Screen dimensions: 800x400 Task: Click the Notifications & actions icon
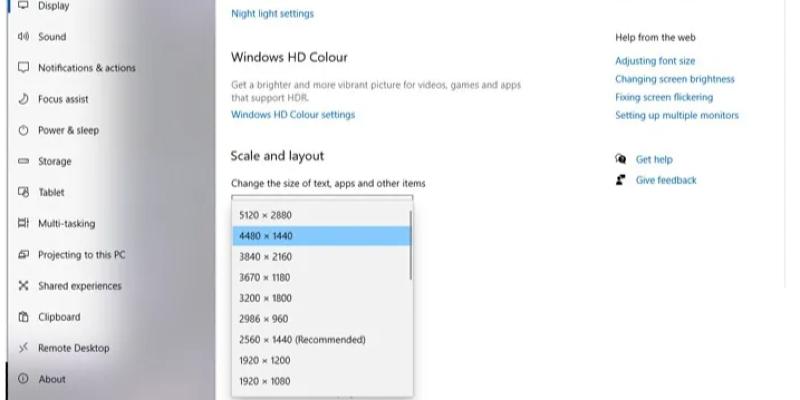(23, 67)
